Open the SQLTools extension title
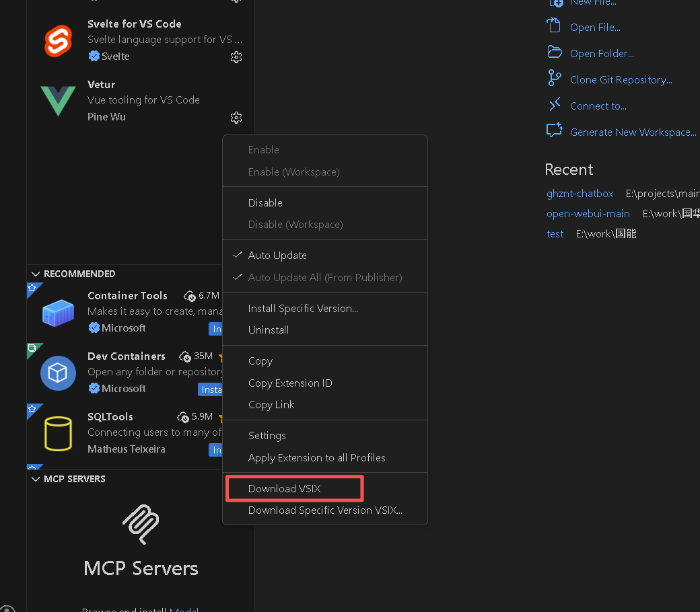Image resolution: width=700 pixels, height=612 pixels. coord(110,416)
